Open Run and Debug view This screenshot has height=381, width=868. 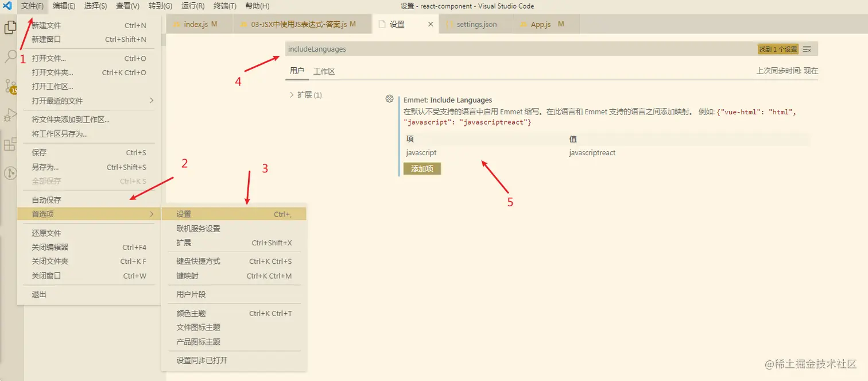tap(10, 116)
